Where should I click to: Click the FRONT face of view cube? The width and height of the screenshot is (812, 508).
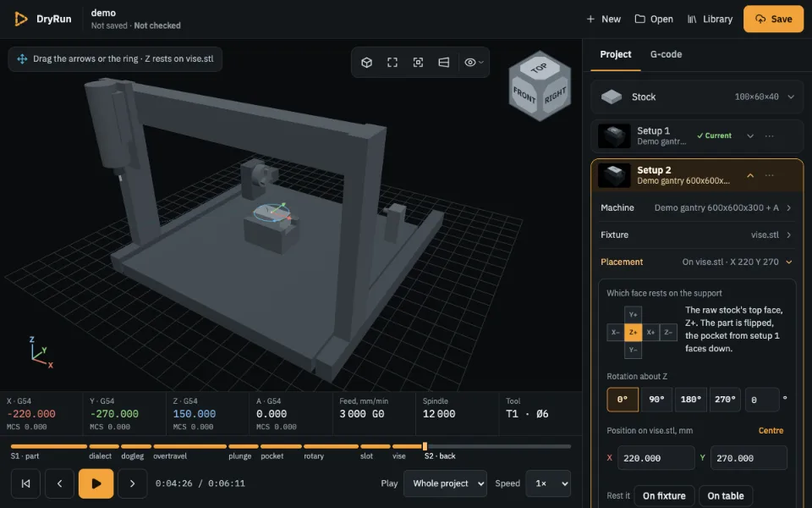[x=524, y=96]
